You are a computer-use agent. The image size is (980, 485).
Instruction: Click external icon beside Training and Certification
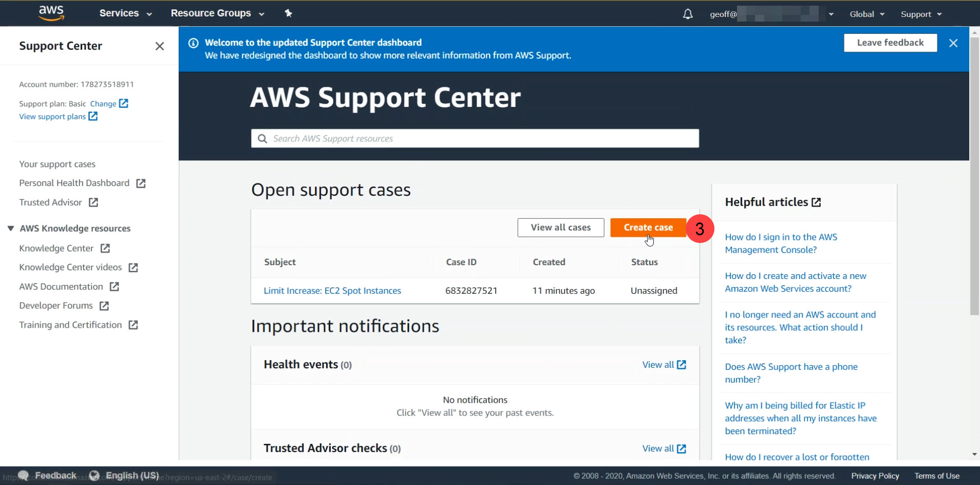[134, 325]
